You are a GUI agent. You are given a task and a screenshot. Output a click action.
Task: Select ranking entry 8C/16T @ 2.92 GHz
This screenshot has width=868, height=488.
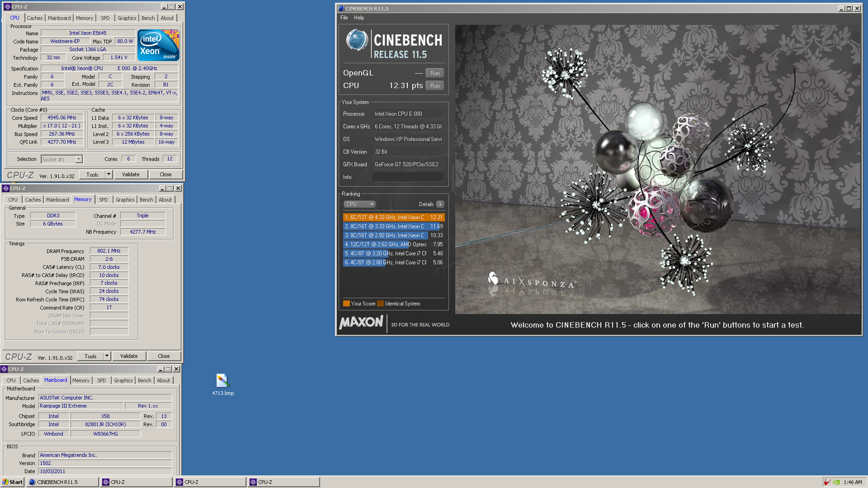(394, 235)
